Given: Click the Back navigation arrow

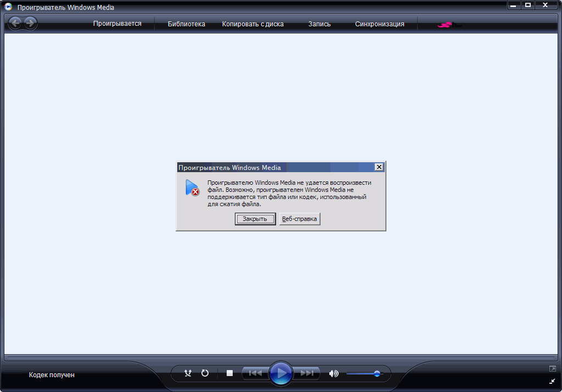Looking at the screenshot, I should click(x=15, y=24).
